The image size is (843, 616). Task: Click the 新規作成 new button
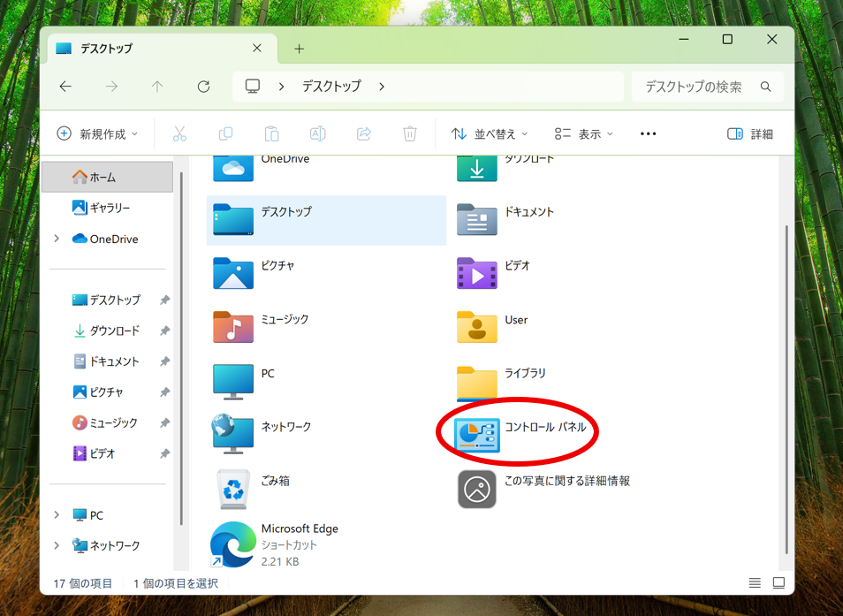(97, 134)
